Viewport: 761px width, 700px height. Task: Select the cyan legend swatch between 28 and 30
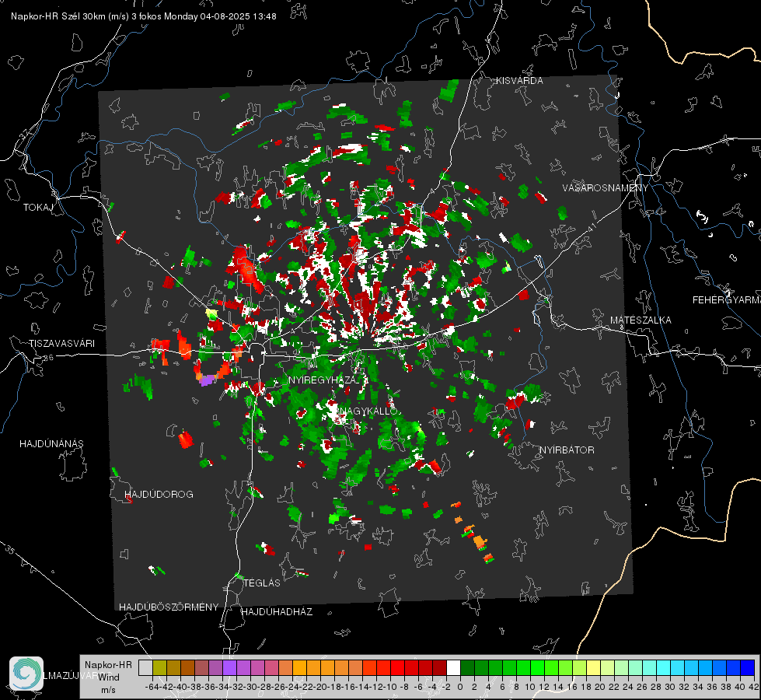tap(663, 667)
